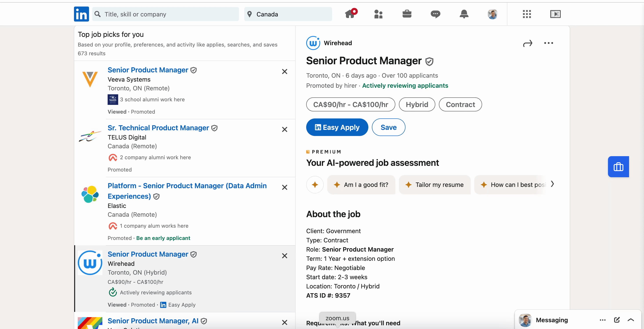Click the blue floating briefcase button

[618, 167]
